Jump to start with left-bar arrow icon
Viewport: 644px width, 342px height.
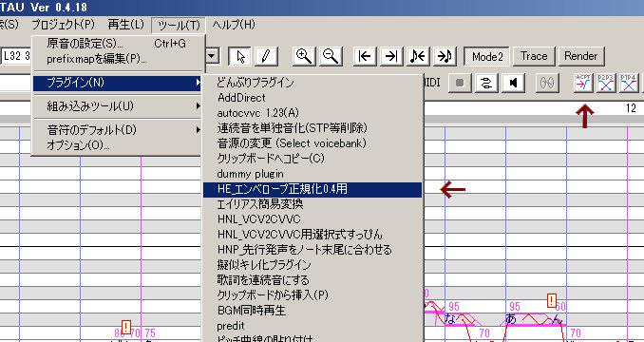[x=365, y=56]
